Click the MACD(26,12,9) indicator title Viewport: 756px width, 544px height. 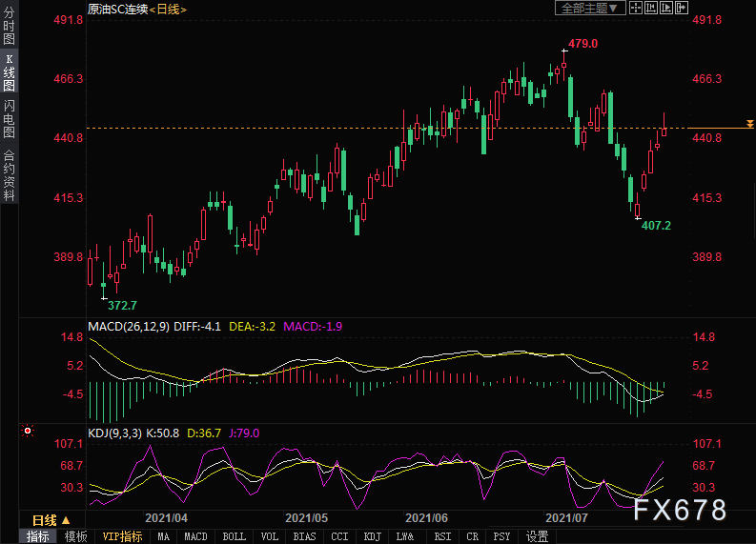pyautogui.click(x=129, y=327)
